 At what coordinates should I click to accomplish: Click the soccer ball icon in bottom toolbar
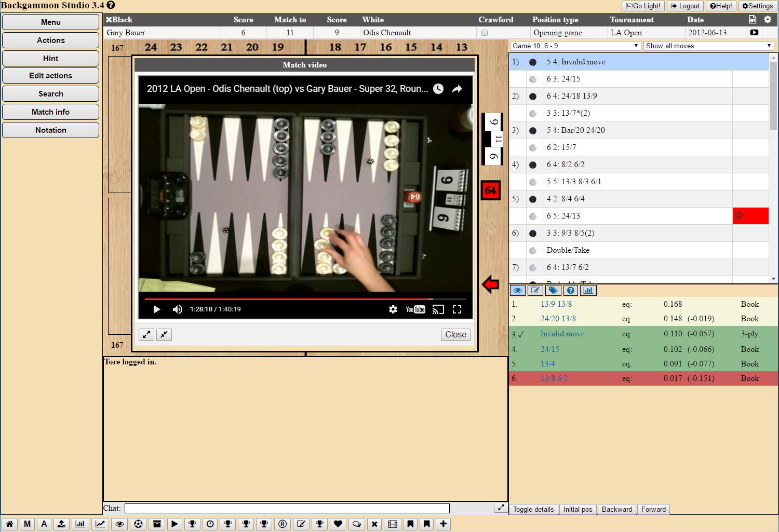point(138,524)
